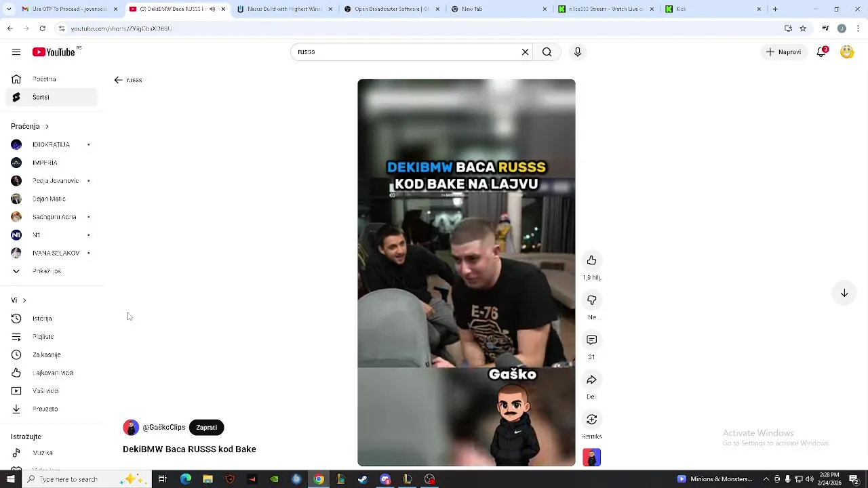Mute the YouTube tab via speaker icon
The height and width of the screenshot is (488, 868).
point(212,9)
